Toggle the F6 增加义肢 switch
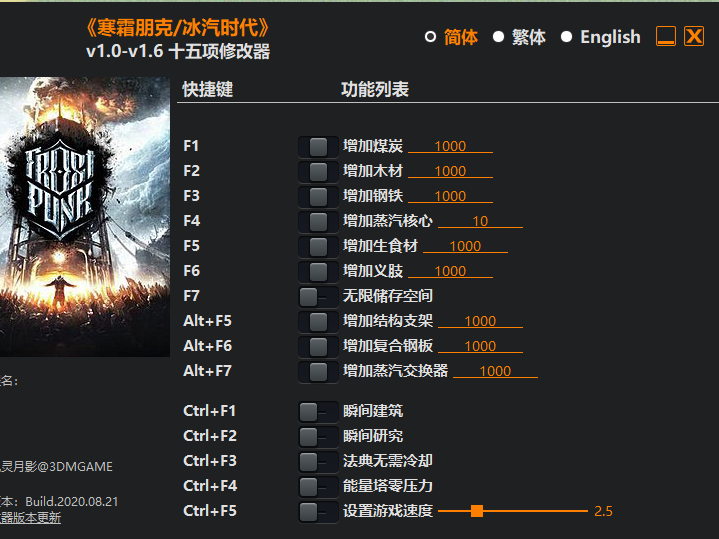This screenshot has height=539, width=719. [318, 272]
